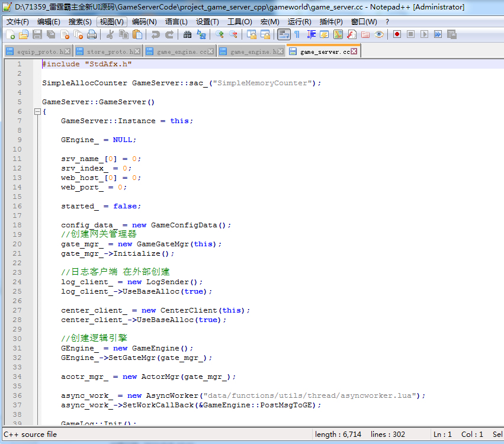Open the 文件(F) menu
The width and height of the screenshot is (504, 444).
point(18,22)
